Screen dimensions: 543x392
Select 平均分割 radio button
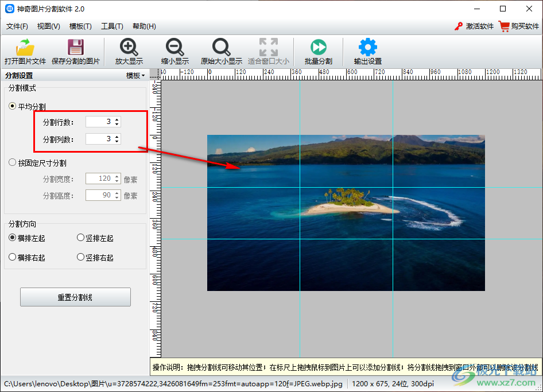click(12, 106)
